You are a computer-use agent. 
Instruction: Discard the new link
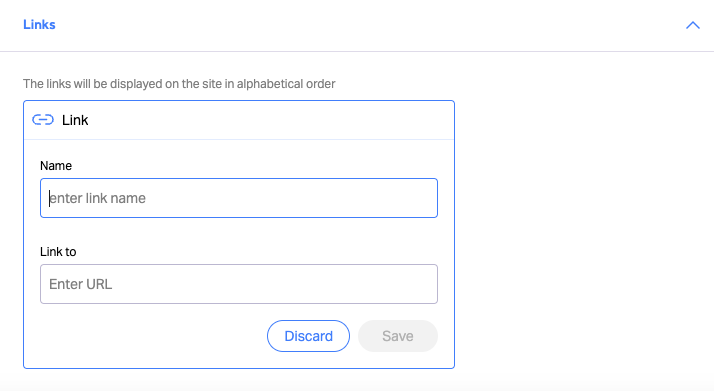click(x=308, y=336)
